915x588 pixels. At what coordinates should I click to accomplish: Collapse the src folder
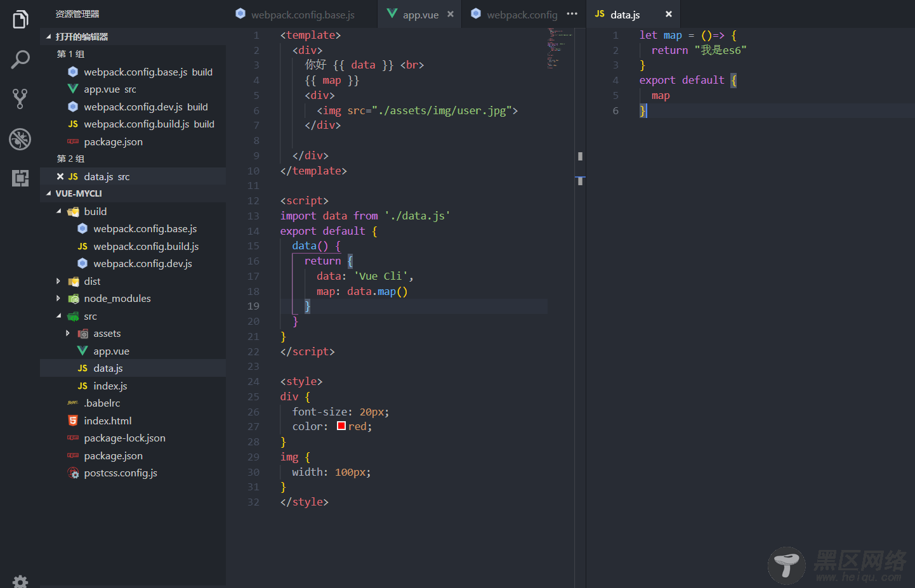point(58,316)
